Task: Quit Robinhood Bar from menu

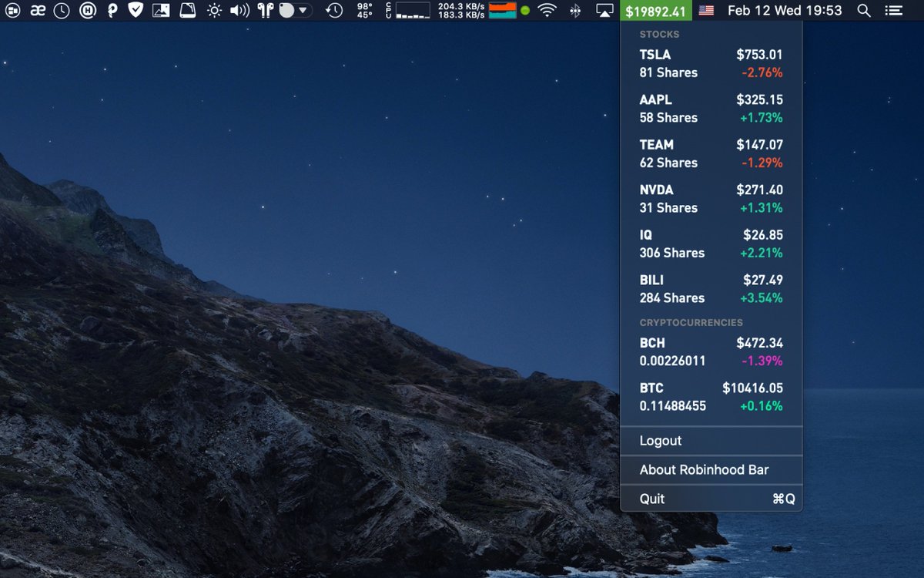Action: [x=711, y=499]
